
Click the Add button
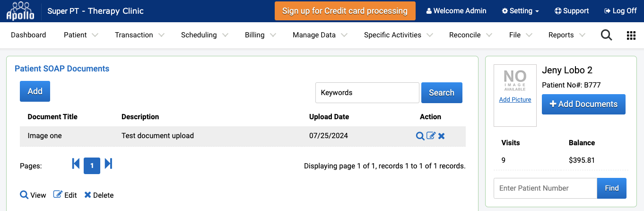coord(35,91)
